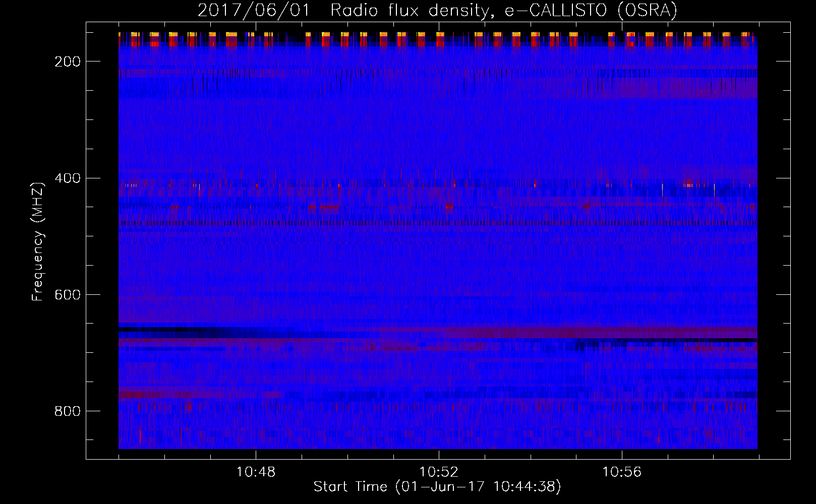Click the plot title '2017/06/01 Radio flux density'
The height and width of the screenshot is (504, 816).
click(x=437, y=10)
